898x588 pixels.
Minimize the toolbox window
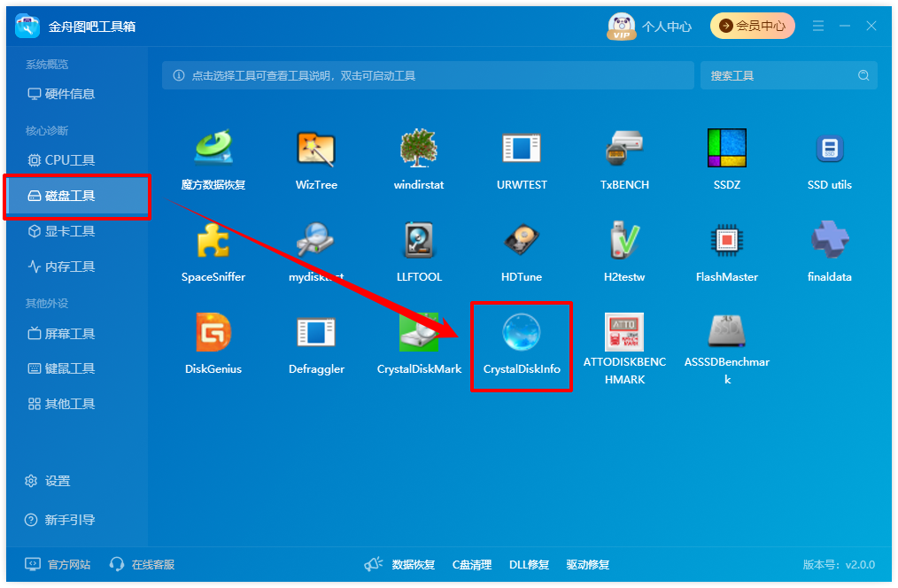pyautogui.click(x=845, y=26)
